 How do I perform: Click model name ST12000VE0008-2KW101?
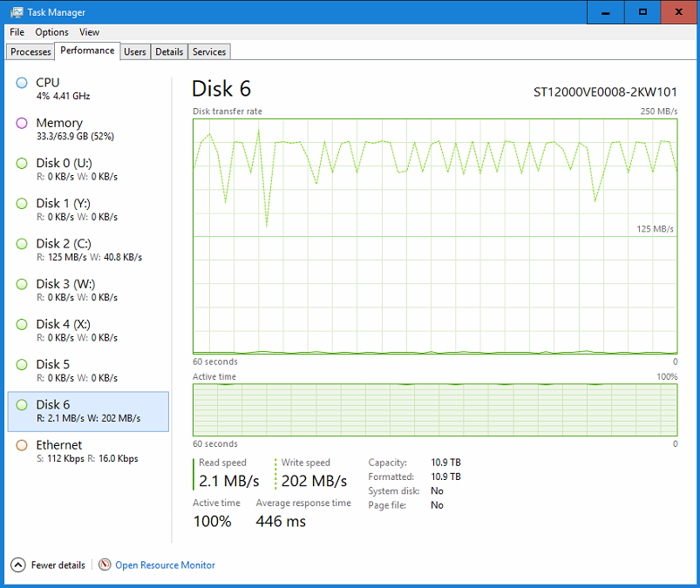tap(605, 92)
